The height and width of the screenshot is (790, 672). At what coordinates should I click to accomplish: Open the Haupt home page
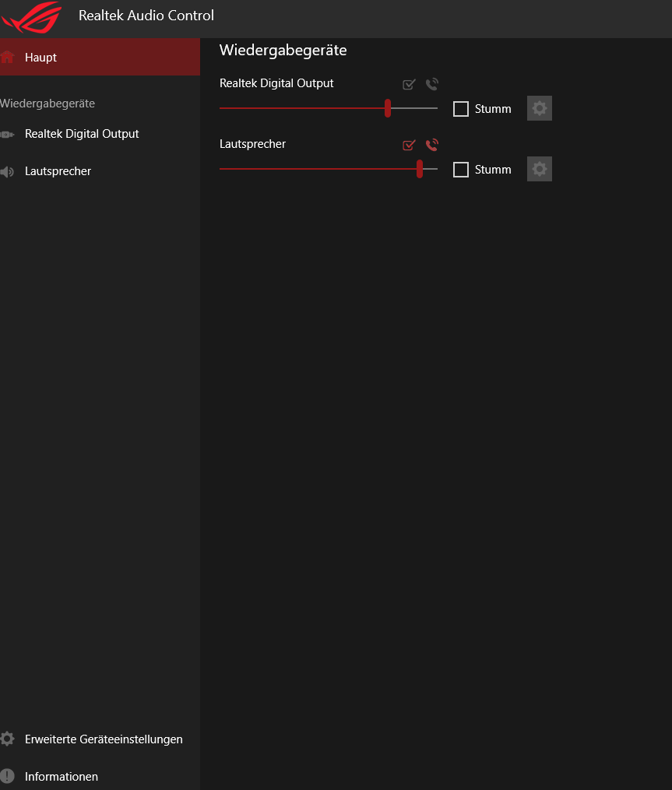pos(100,57)
